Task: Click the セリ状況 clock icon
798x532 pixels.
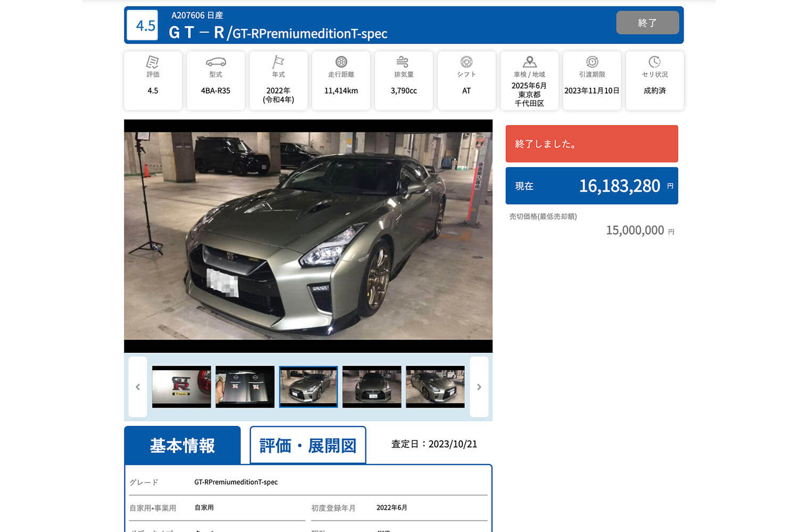Action: pos(655,62)
